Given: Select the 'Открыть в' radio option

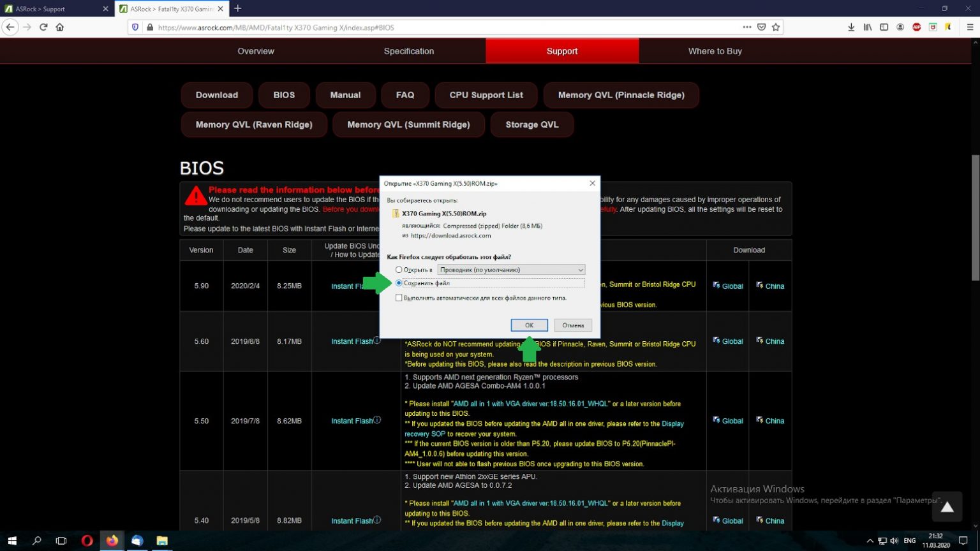Looking at the screenshot, I should tap(399, 270).
